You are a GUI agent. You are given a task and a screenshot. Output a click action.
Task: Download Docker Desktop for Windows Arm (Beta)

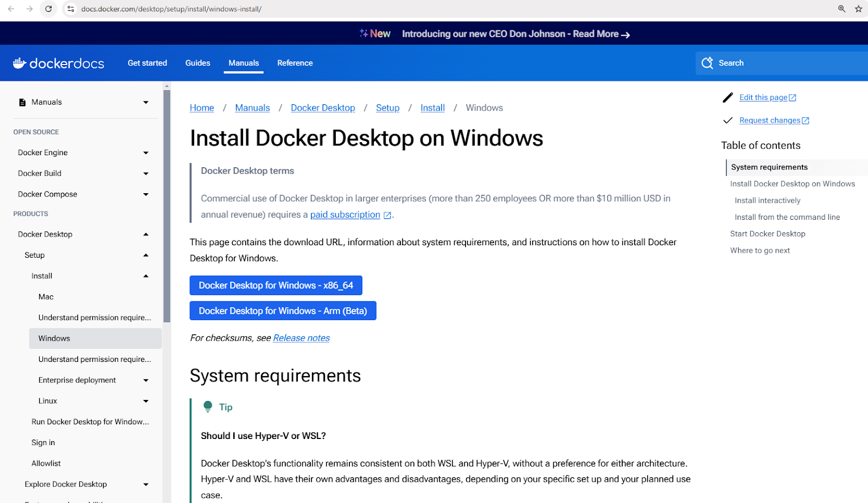[283, 311]
